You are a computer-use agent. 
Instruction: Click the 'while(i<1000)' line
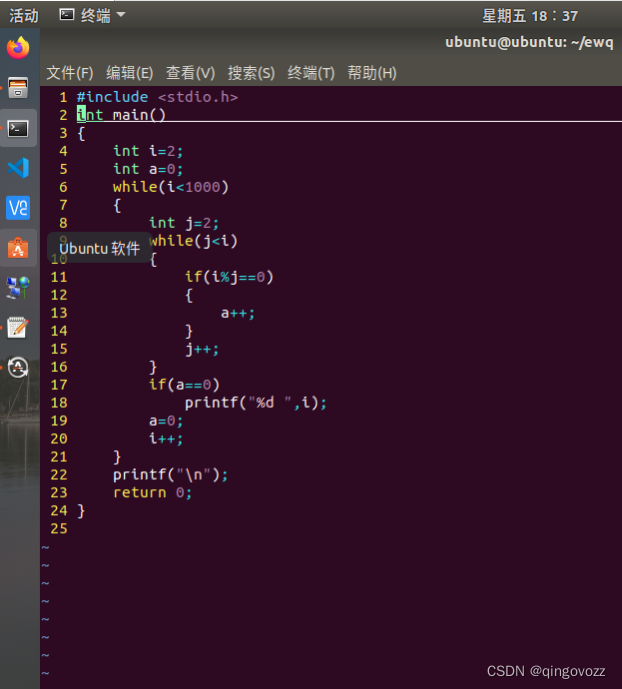click(x=171, y=187)
